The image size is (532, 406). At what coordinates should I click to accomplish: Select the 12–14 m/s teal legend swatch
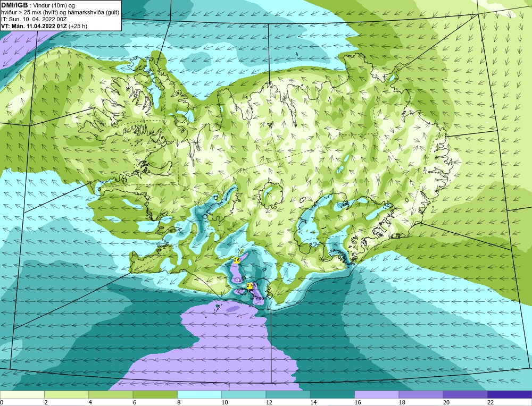(x=288, y=395)
